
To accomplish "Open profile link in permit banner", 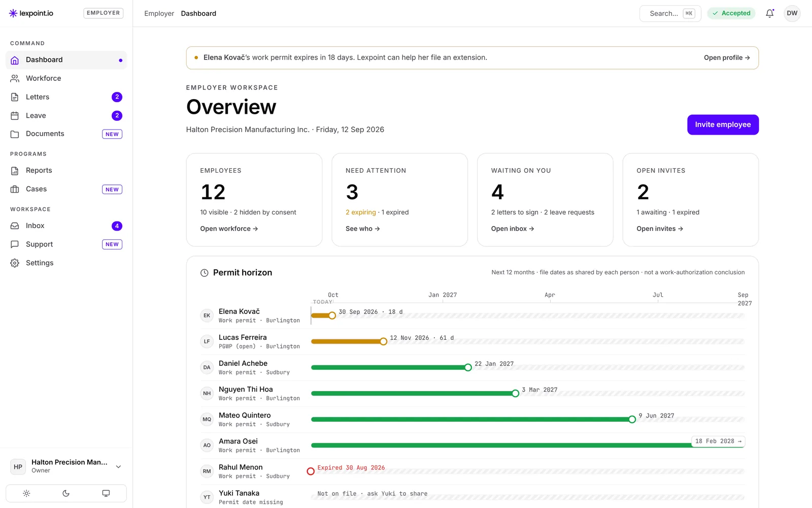I will (x=727, y=58).
